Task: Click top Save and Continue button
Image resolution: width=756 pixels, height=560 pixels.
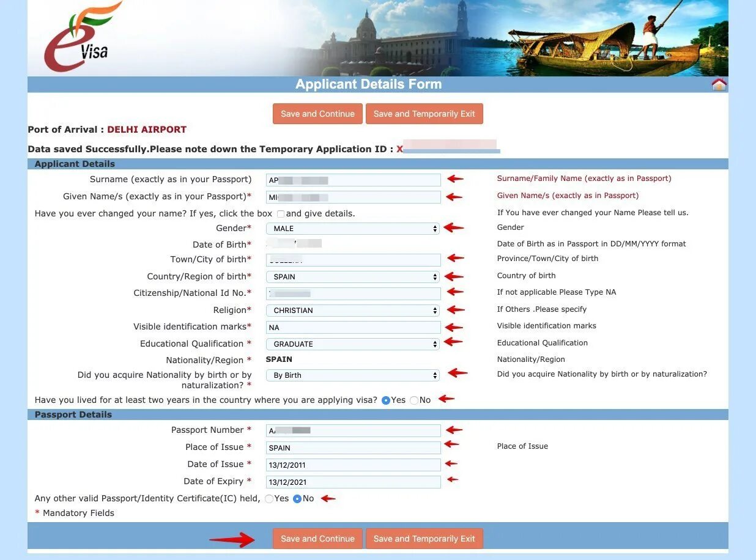Action: (x=317, y=114)
